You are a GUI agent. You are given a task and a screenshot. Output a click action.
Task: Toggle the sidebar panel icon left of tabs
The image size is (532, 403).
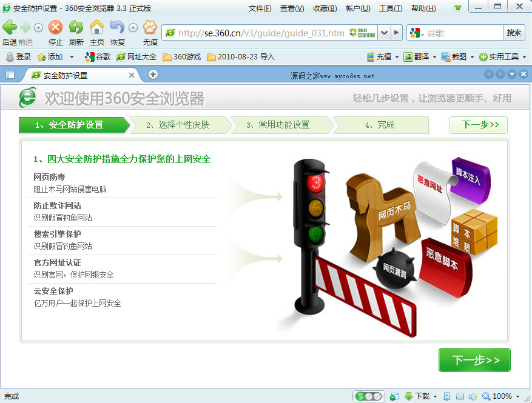[10, 75]
